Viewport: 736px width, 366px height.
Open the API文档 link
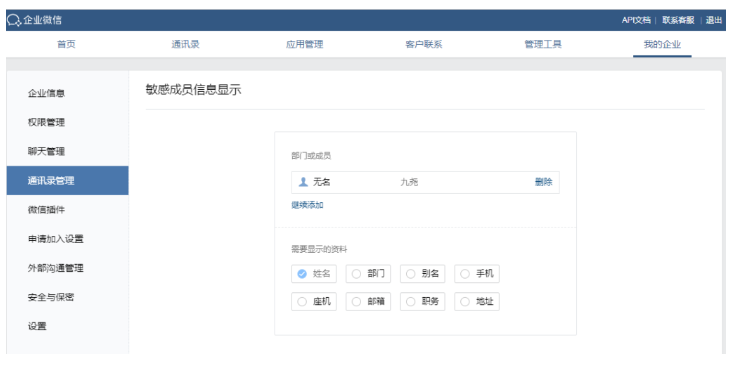click(x=636, y=20)
